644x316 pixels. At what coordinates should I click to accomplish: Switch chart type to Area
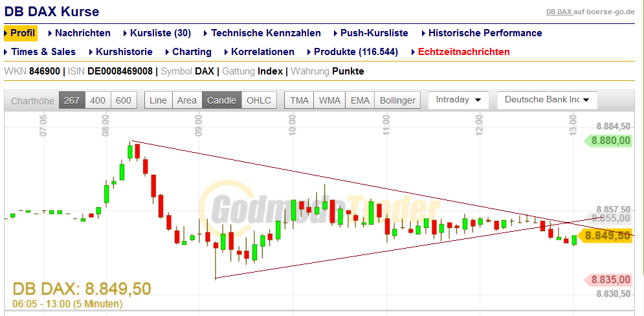187,100
